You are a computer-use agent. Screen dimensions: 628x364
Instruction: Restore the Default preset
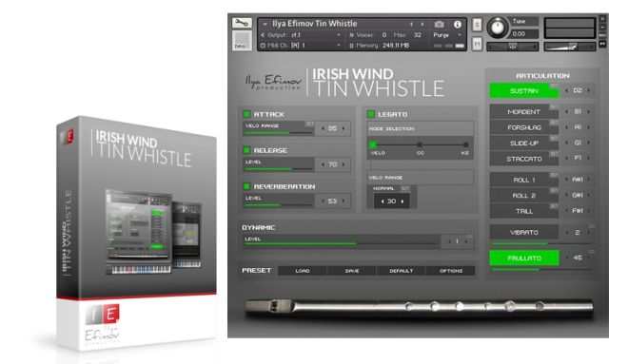point(401,271)
